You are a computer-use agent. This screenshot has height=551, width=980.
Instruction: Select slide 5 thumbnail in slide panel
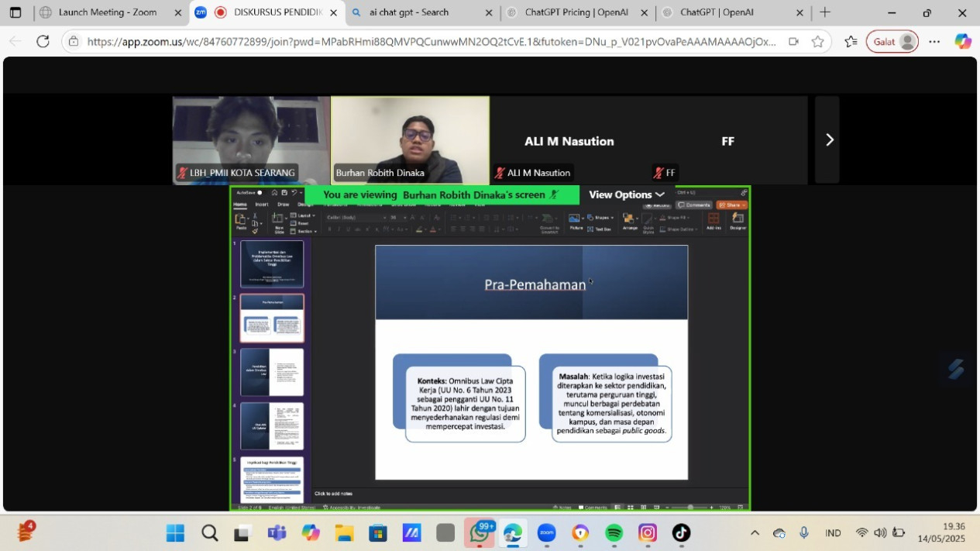(x=272, y=479)
